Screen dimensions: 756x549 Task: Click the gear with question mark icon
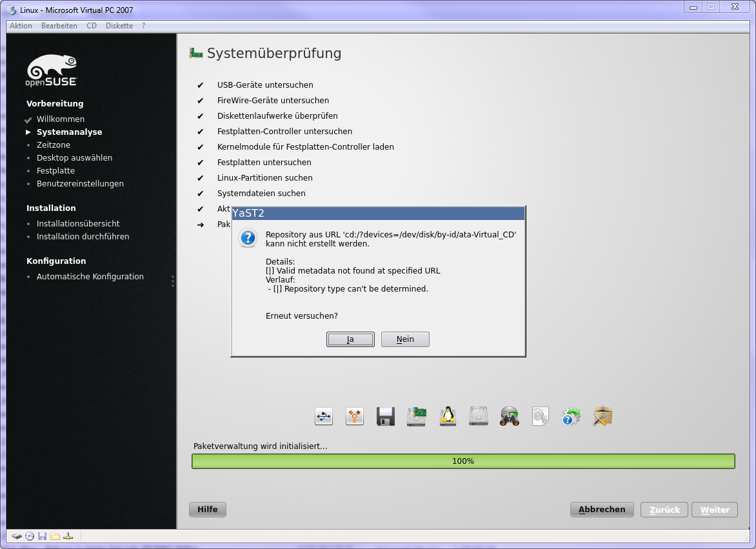[572, 417]
